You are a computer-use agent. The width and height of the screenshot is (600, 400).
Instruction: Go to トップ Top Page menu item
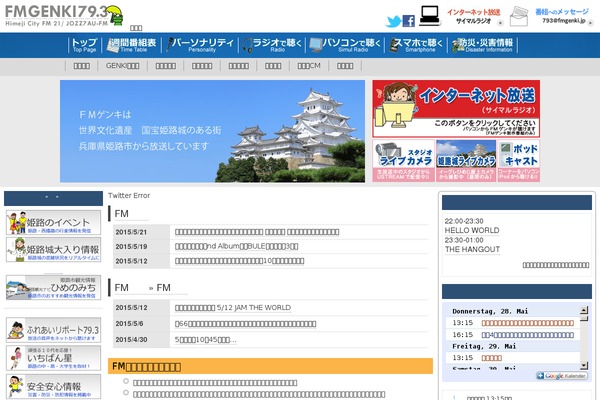(84, 45)
